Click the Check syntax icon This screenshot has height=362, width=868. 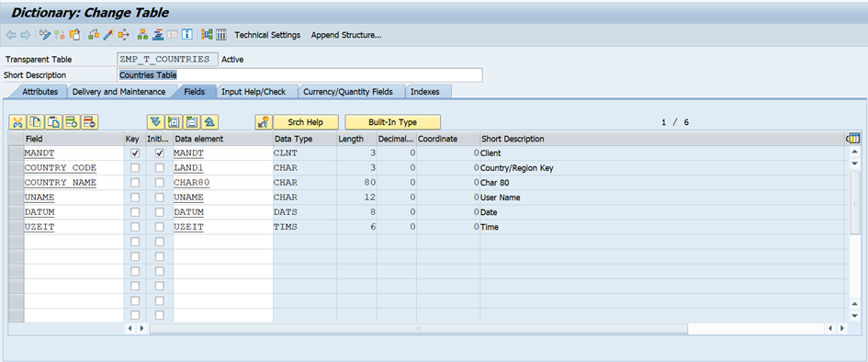(x=94, y=35)
